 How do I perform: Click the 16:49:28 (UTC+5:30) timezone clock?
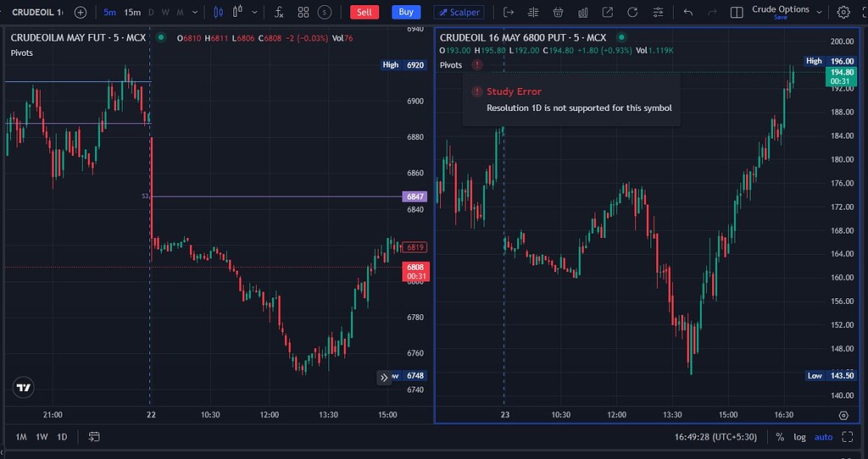[715, 437]
